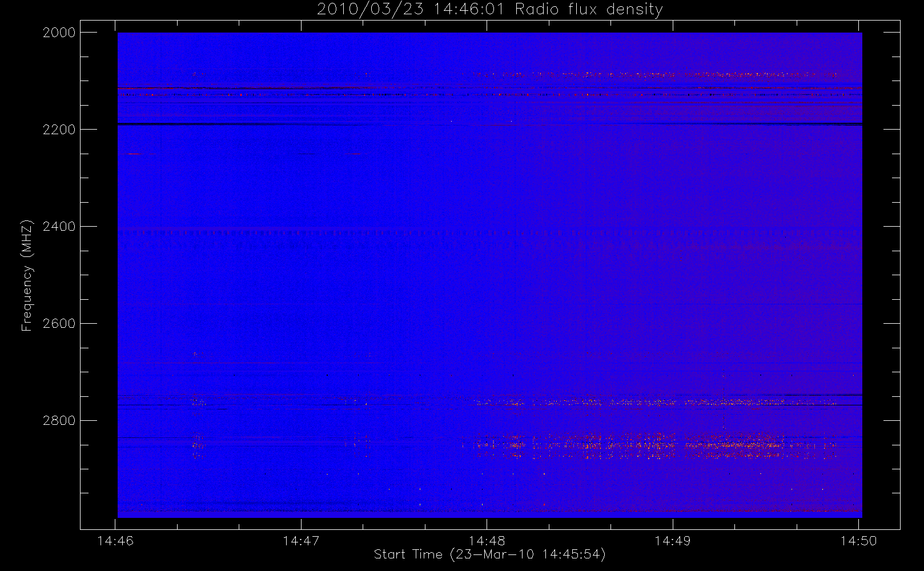This screenshot has height=571, width=924.
Task: Click the 14:49 time tick label
Action: coord(673,541)
